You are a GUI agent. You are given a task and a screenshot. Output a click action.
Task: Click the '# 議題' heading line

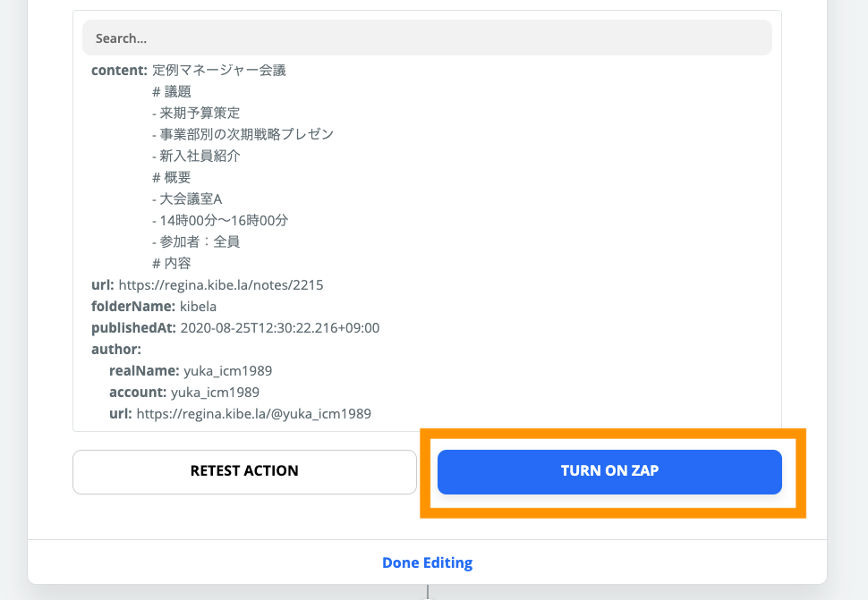pos(172,91)
